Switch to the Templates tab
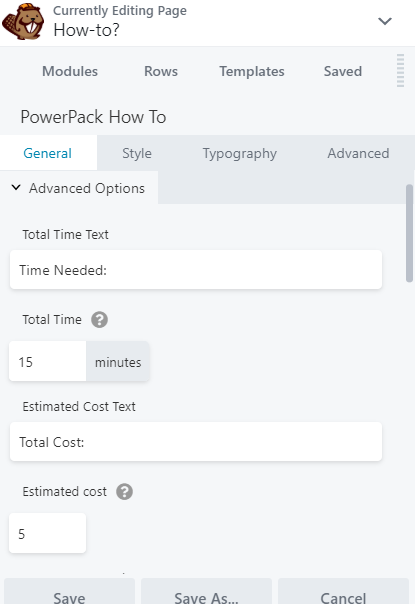The height and width of the screenshot is (604, 415). tap(252, 71)
